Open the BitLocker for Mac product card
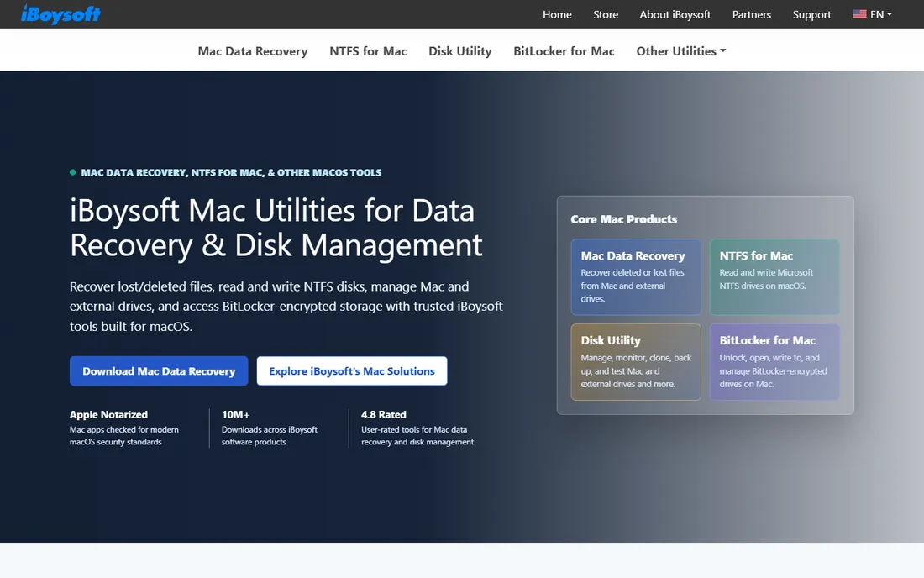 point(774,362)
